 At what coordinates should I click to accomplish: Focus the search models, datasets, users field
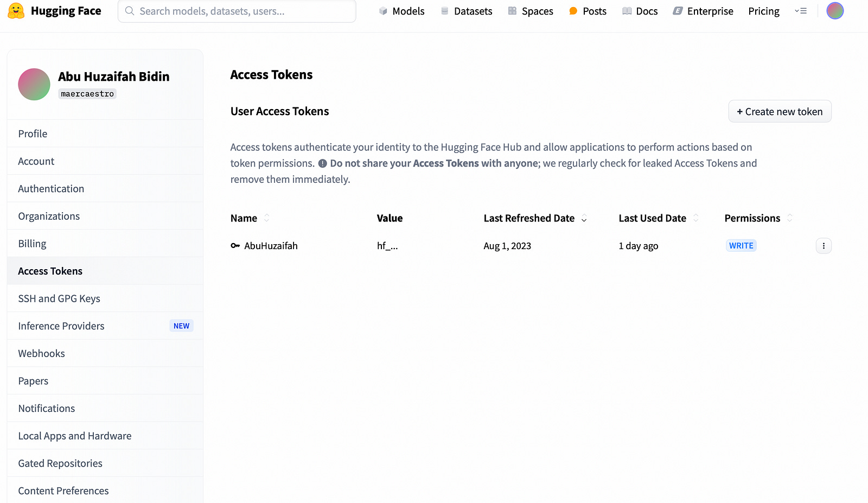(x=237, y=11)
